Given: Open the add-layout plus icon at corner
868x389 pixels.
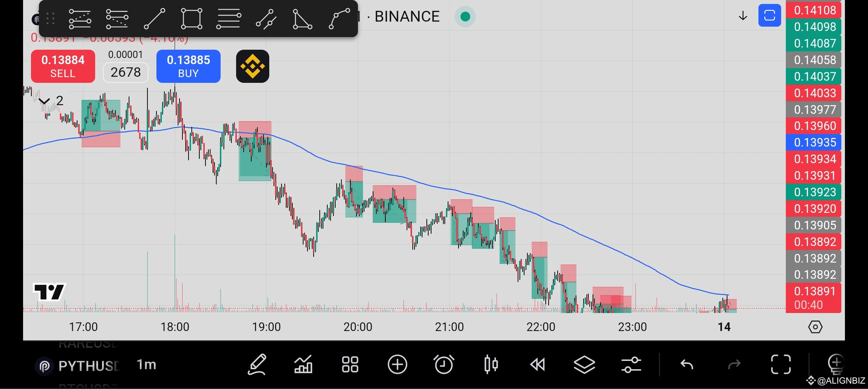Looking at the screenshot, I should (836, 364).
